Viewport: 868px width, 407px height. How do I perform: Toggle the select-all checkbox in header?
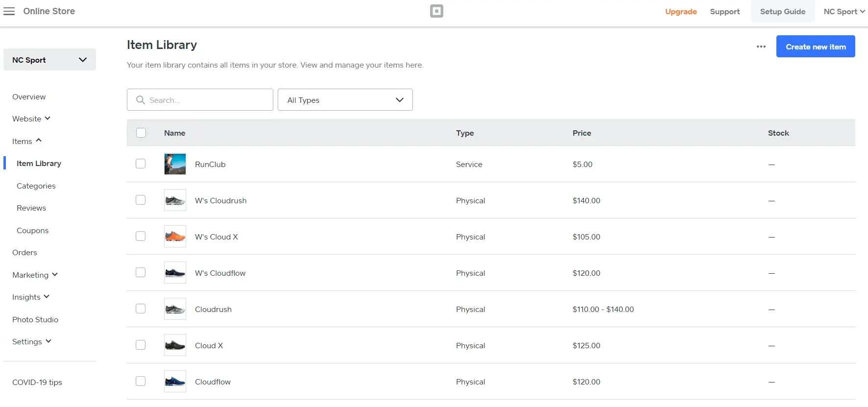141,133
